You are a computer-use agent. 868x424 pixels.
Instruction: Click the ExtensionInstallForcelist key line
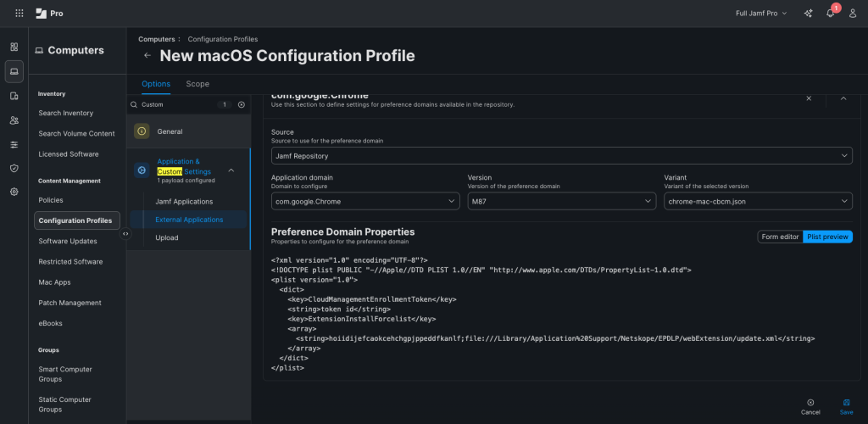point(361,320)
